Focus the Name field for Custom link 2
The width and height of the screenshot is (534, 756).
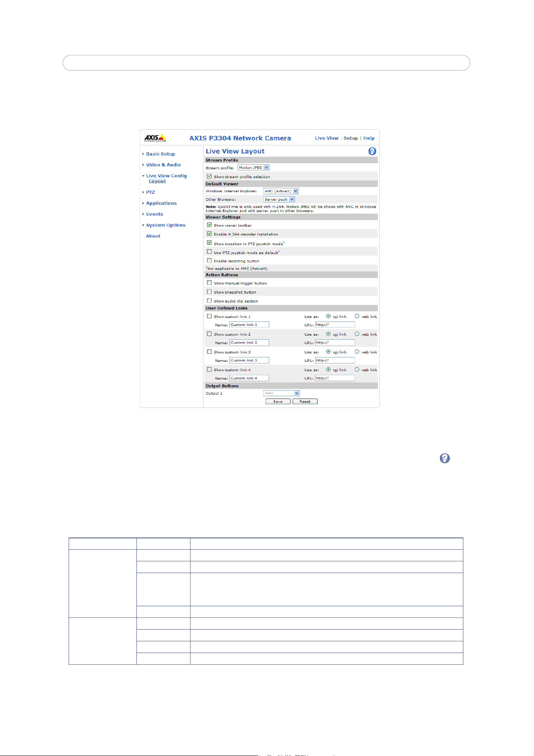click(249, 342)
